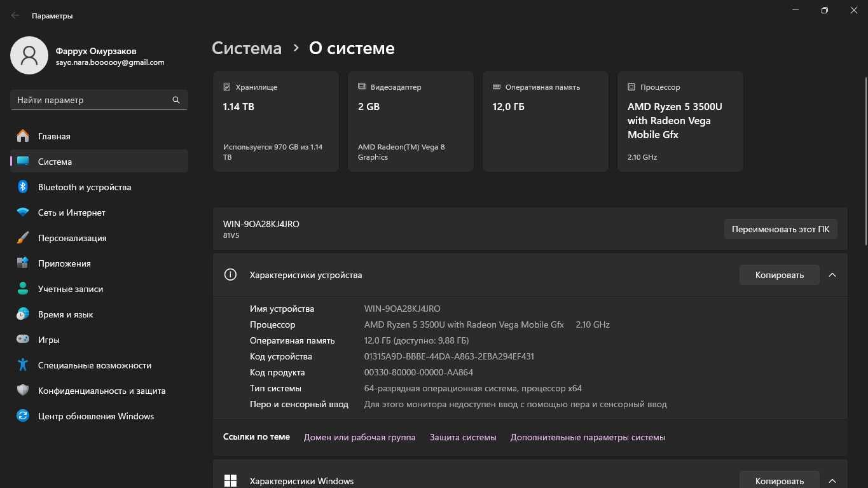Open Защита системы link
The image size is (868, 488).
coord(463,437)
